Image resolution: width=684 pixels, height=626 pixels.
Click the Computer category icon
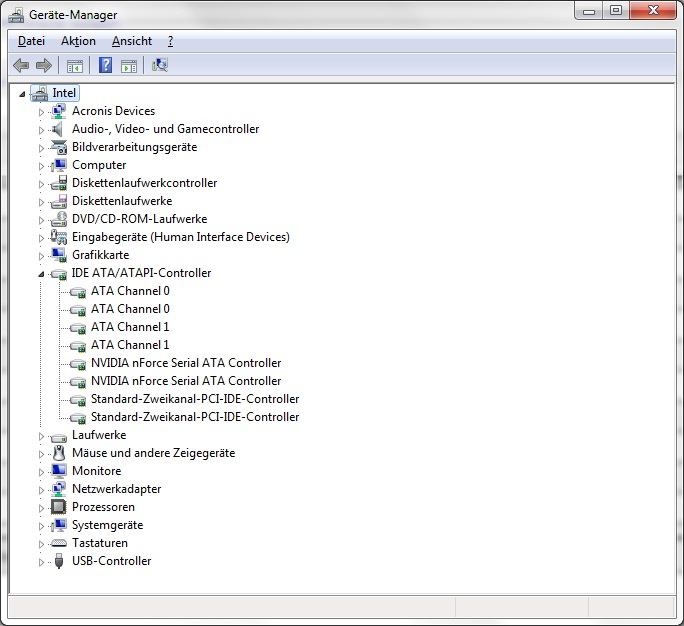pyautogui.click(x=58, y=165)
